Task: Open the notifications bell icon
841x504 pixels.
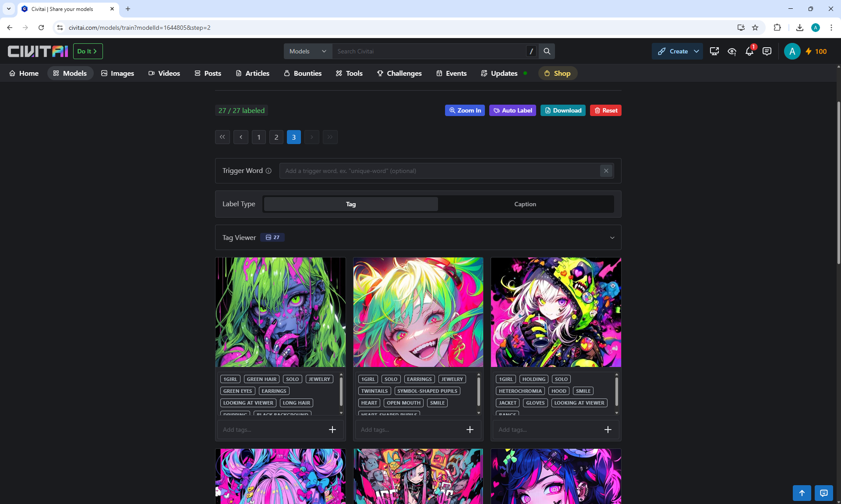Action: (749, 52)
